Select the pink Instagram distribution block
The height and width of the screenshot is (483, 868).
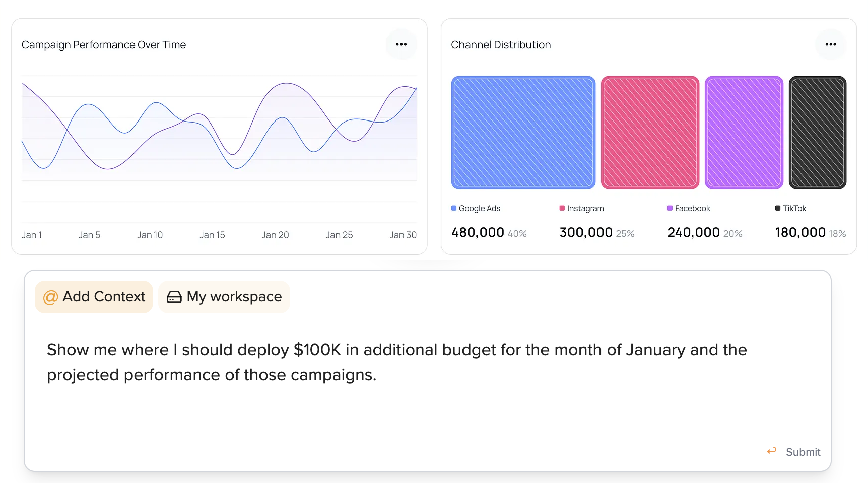tap(650, 133)
